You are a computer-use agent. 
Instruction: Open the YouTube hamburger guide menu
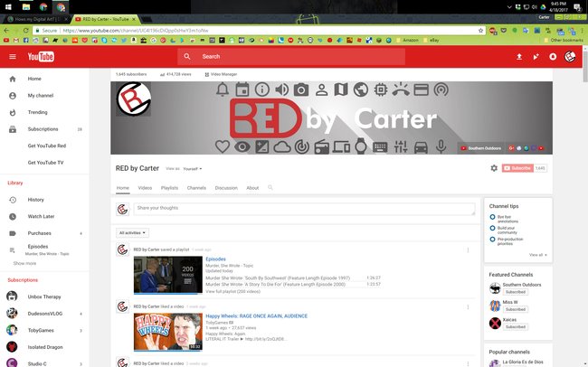13,57
